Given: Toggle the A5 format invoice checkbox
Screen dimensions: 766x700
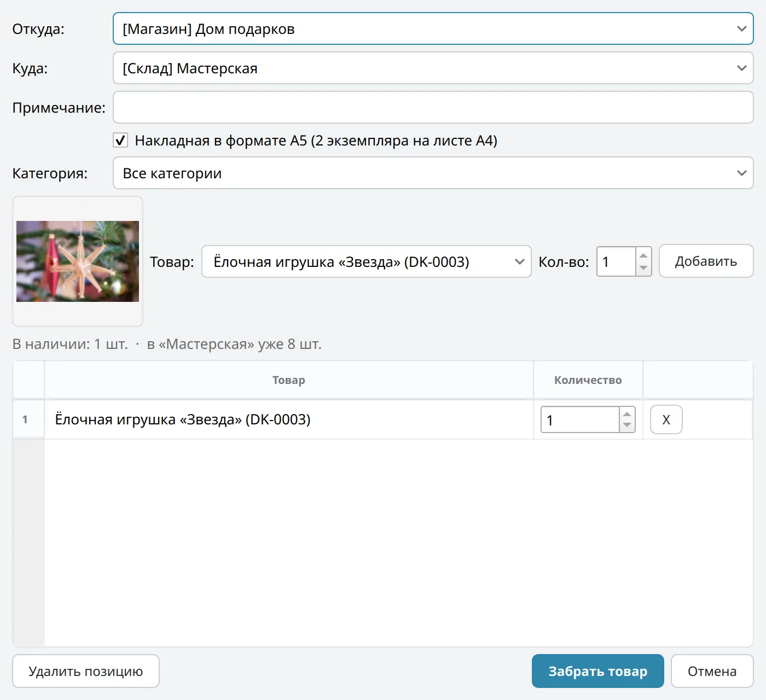Looking at the screenshot, I should 120,141.
